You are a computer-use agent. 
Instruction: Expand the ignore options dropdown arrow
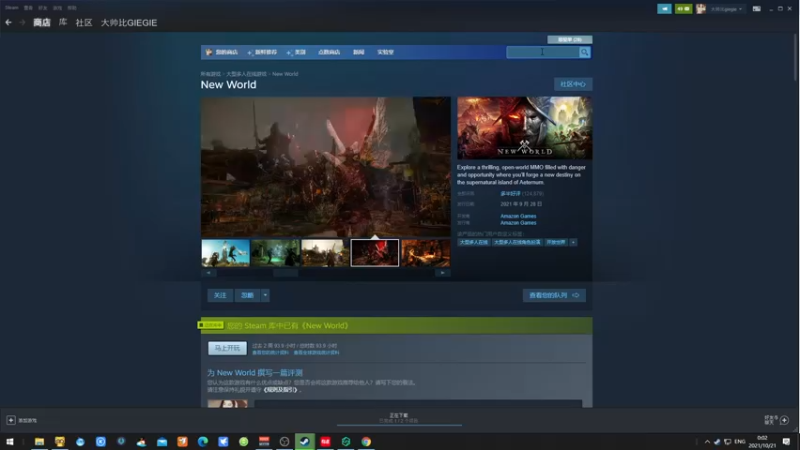point(265,295)
